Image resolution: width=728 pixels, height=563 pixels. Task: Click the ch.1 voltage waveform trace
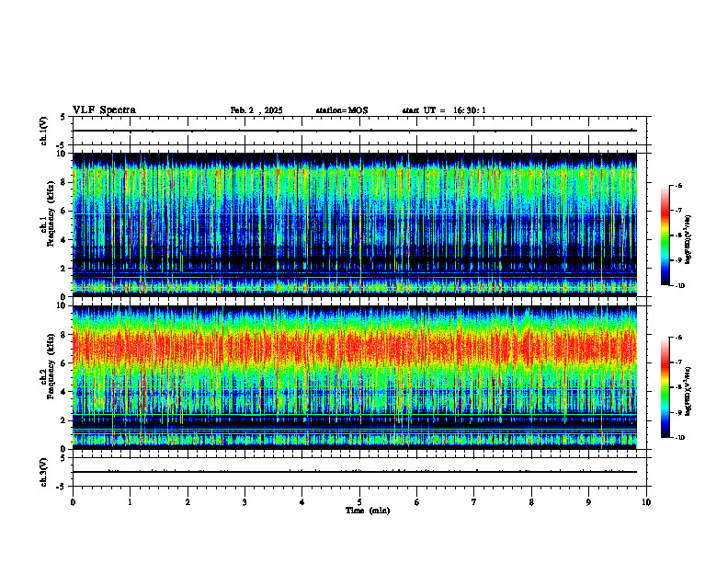(355, 131)
